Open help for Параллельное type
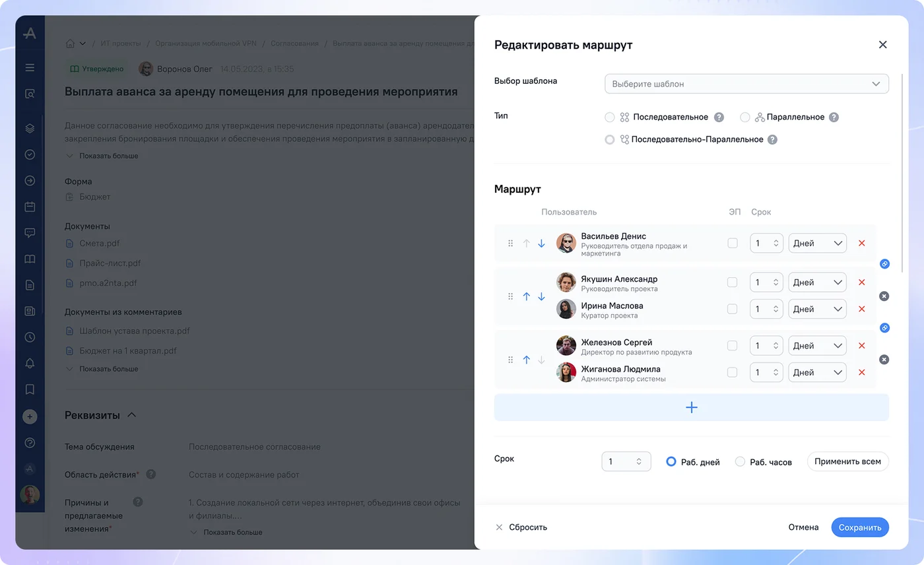The image size is (924, 565). 834,117
